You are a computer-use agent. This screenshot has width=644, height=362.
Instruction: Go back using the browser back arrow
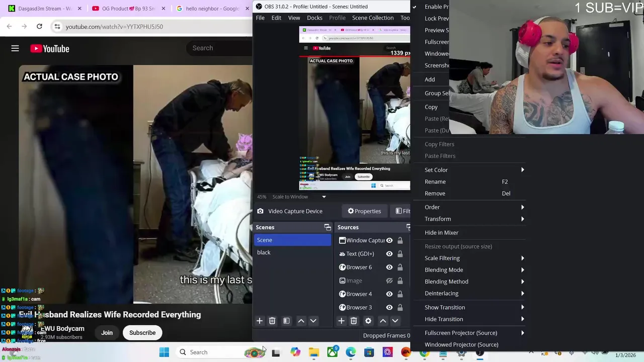coord(10,27)
